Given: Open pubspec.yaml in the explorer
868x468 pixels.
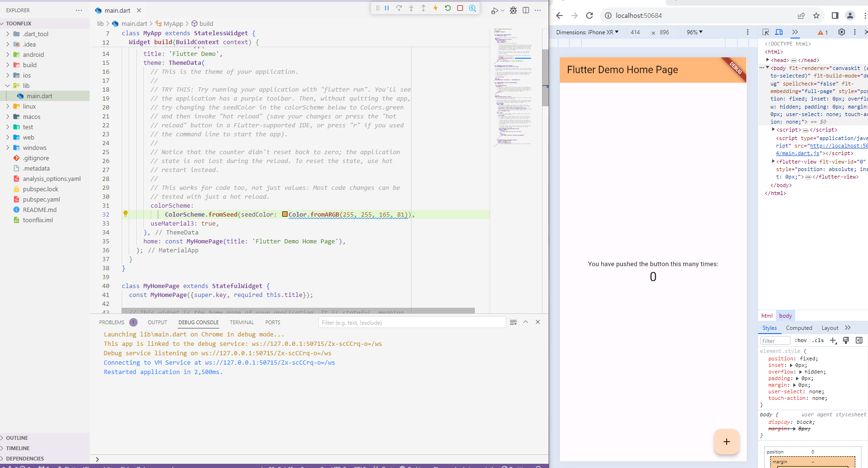Looking at the screenshot, I should 41,199.
